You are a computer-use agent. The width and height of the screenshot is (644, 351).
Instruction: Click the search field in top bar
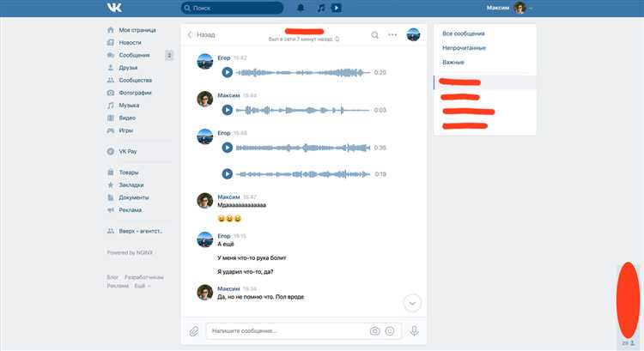[x=233, y=8]
